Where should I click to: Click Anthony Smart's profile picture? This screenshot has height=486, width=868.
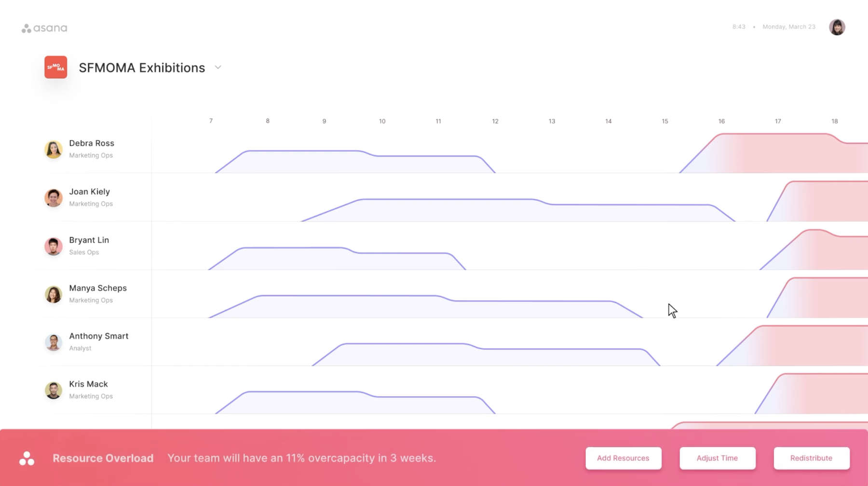point(54,342)
